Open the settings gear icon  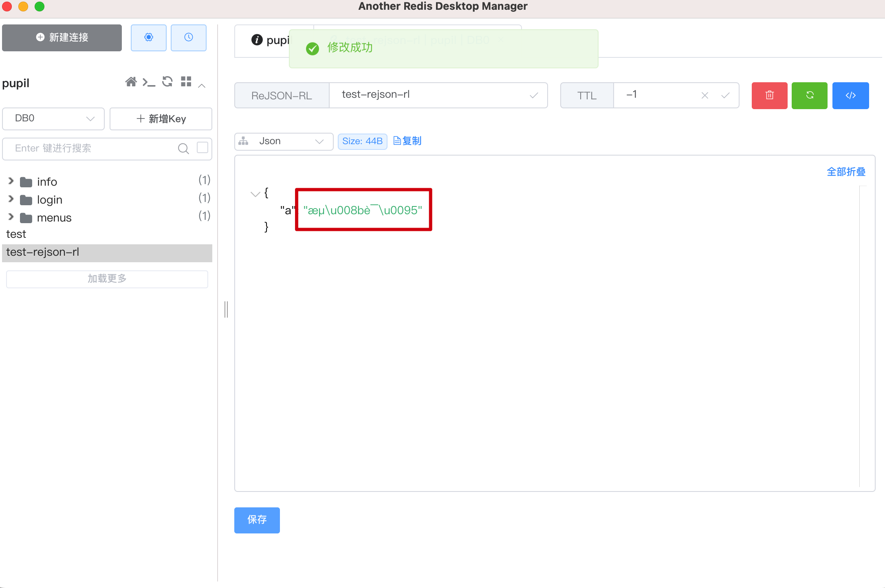(x=148, y=37)
